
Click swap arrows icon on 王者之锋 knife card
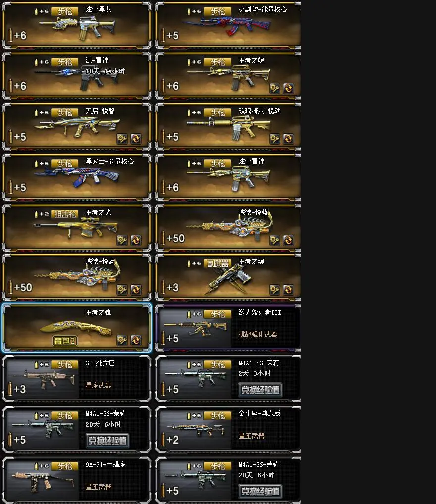[x=136, y=340]
